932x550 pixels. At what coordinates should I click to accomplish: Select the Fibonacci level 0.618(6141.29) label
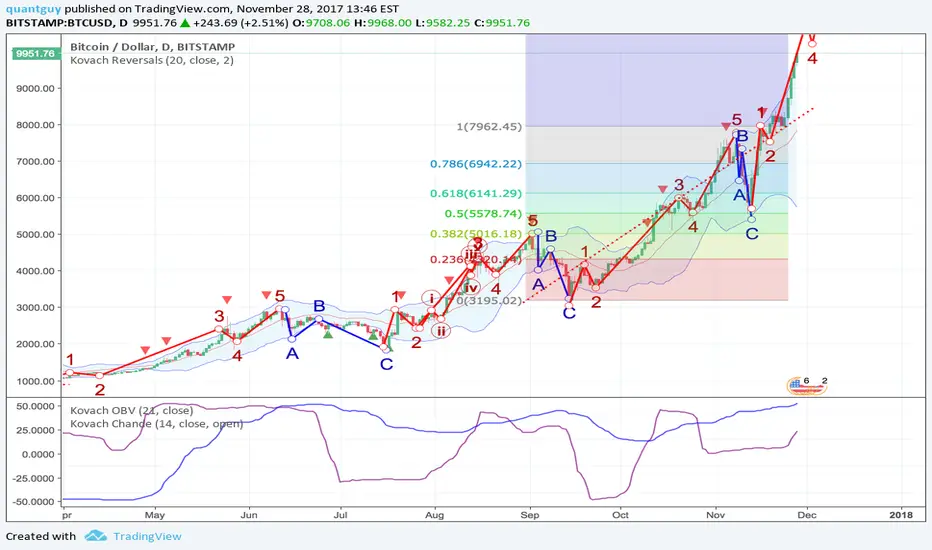476,193
